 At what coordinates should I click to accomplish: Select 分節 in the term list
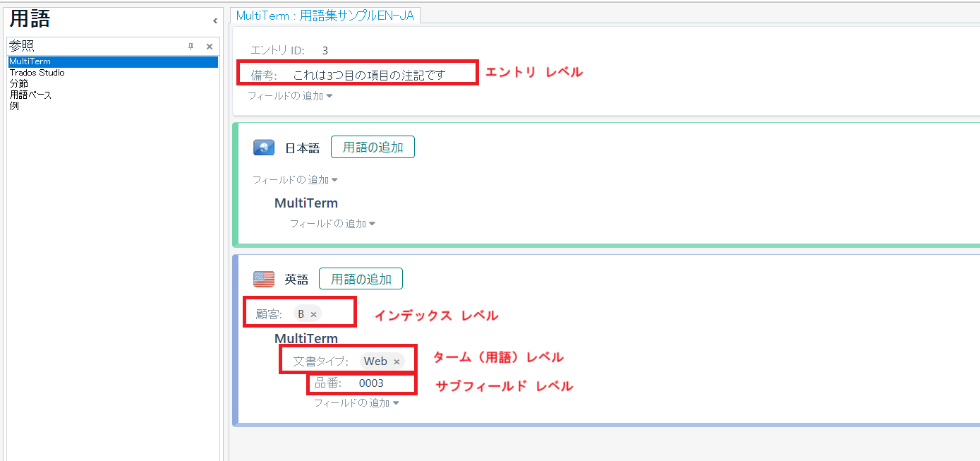click(x=19, y=83)
